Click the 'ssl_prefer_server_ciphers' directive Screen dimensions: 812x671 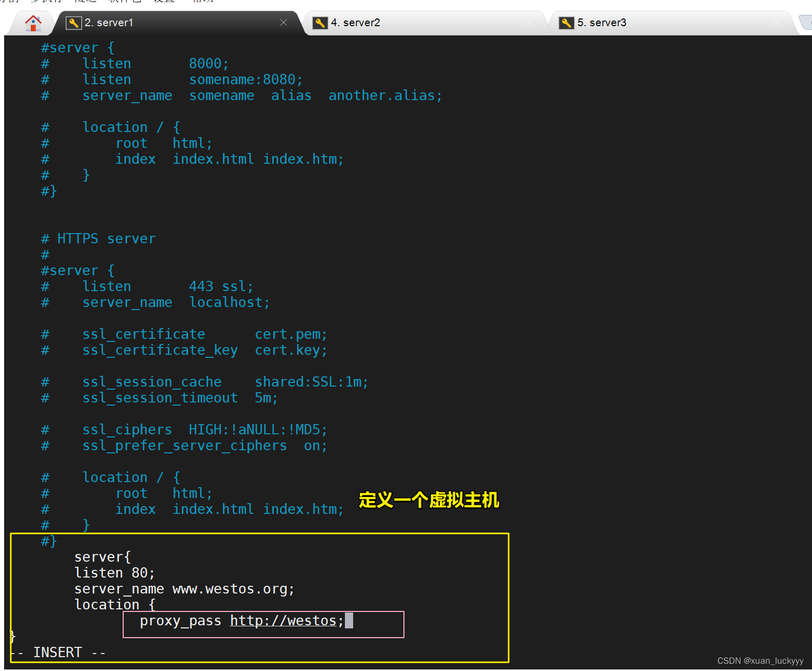pos(185,446)
